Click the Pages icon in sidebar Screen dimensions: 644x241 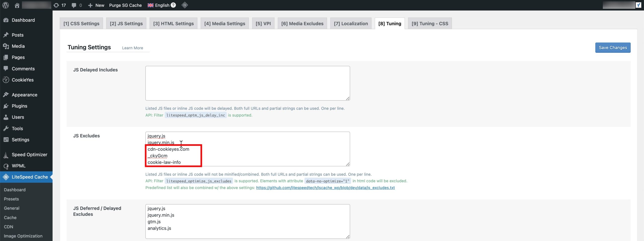pos(6,57)
